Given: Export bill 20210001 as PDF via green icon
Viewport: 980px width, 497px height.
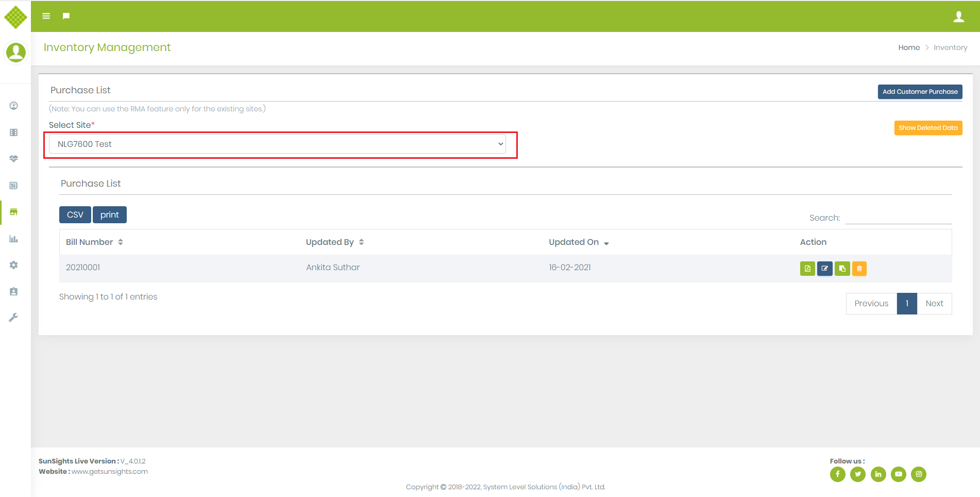Looking at the screenshot, I should (x=807, y=268).
